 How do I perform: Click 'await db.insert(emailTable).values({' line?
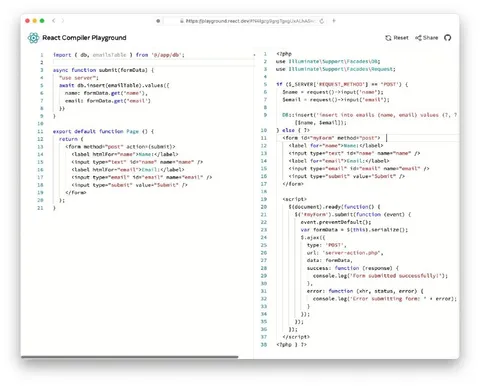pos(114,85)
